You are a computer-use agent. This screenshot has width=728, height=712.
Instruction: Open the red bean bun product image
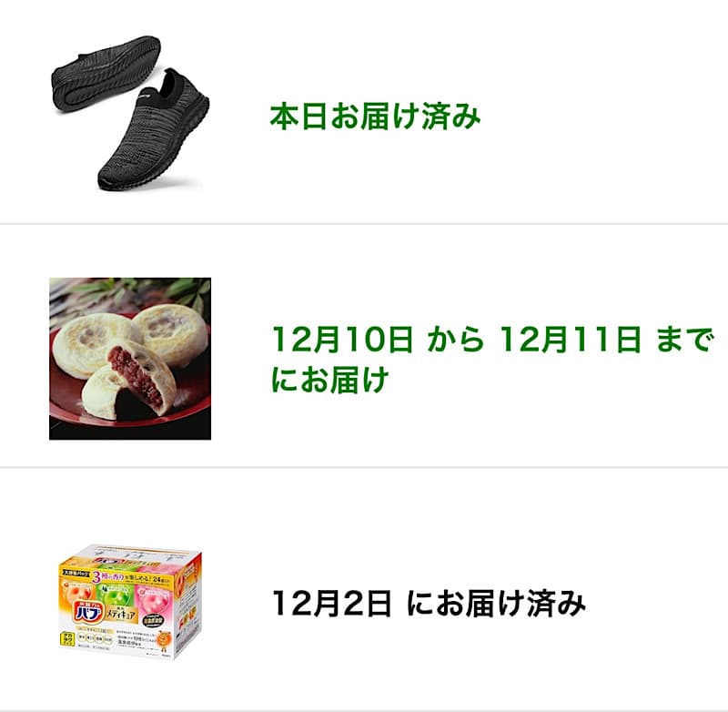coord(130,359)
